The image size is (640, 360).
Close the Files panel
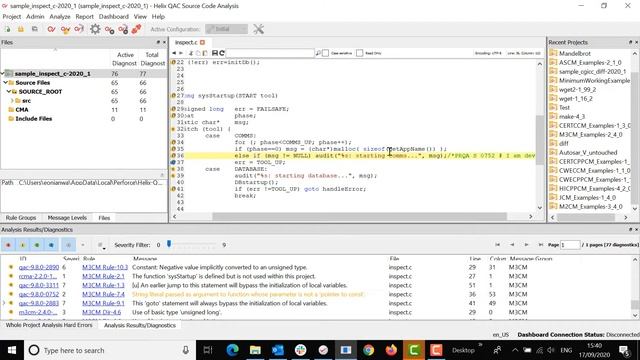pos(164,42)
